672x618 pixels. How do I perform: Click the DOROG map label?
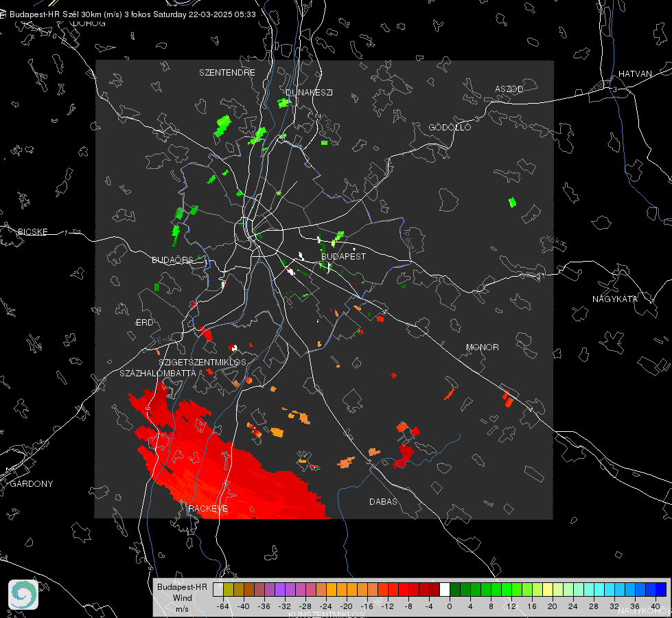click(89, 23)
